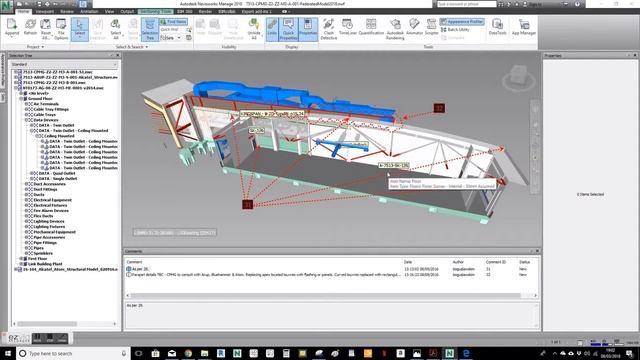
Task: Click the keyword search field in title bar
Action: point(467,4)
